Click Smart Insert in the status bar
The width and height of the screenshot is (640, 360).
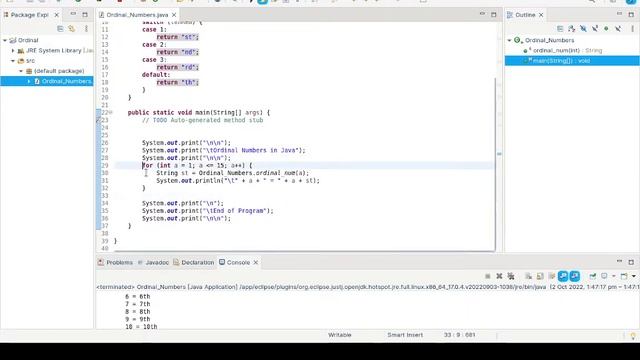click(405, 335)
